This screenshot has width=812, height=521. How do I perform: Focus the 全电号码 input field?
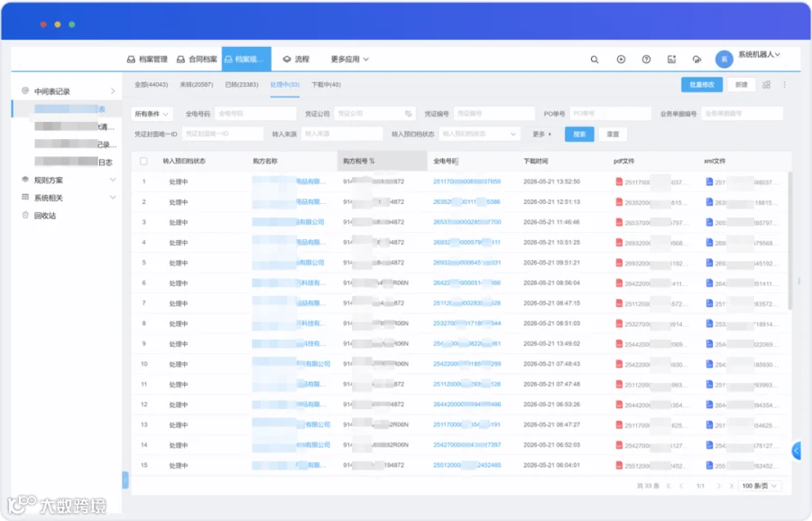[255, 114]
